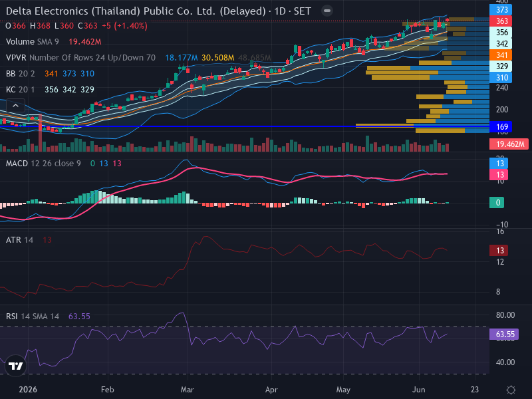
Task: Select the ATR 14 indicator label
Action: [20, 240]
